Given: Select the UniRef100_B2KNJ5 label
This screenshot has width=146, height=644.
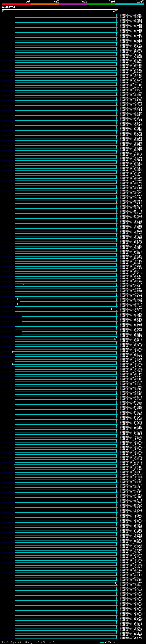Looking at the screenshot, I should pyautogui.click(x=131, y=90).
